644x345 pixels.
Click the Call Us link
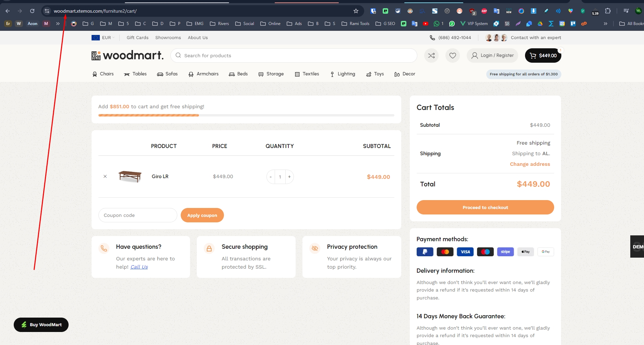[139, 267]
